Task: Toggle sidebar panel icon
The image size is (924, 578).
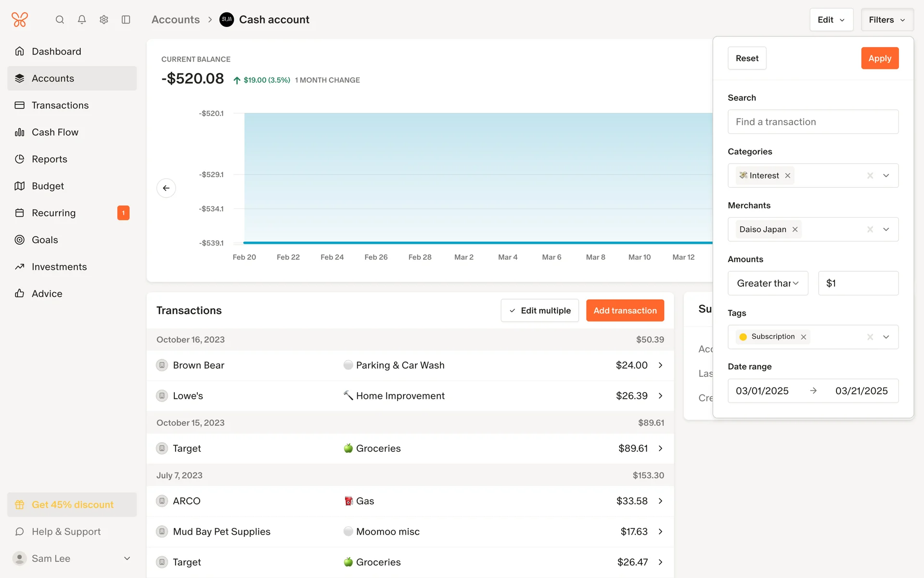Action: point(126,20)
